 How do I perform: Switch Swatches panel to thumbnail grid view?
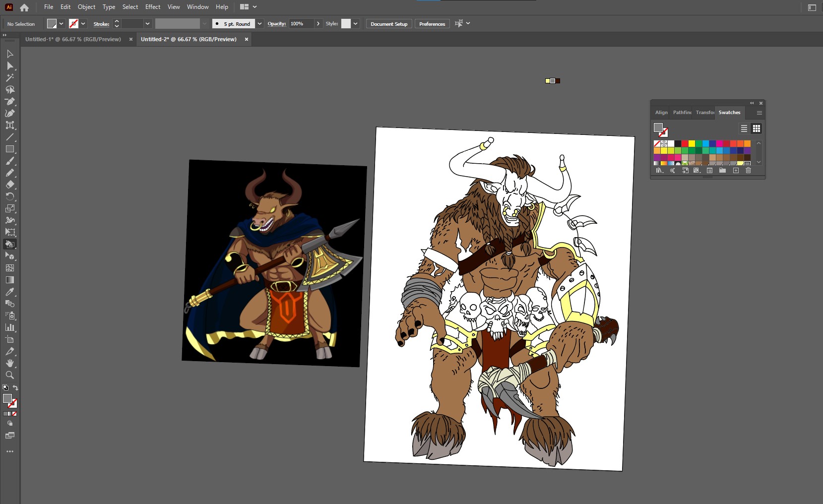coord(756,128)
